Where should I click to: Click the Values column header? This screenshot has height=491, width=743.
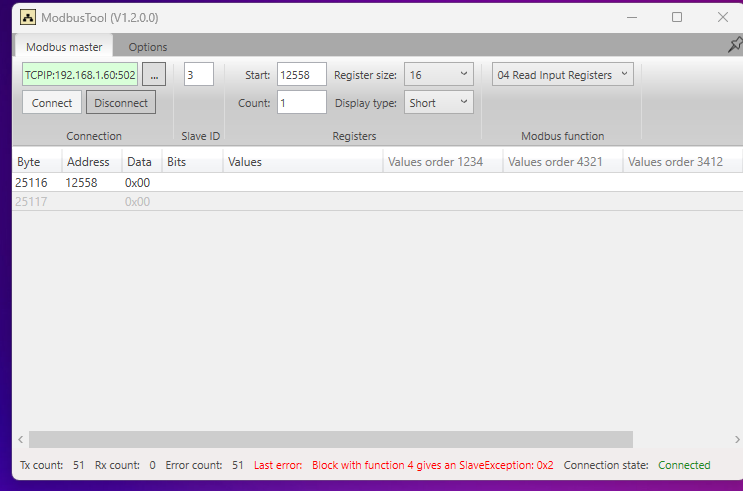click(x=303, y=162)
